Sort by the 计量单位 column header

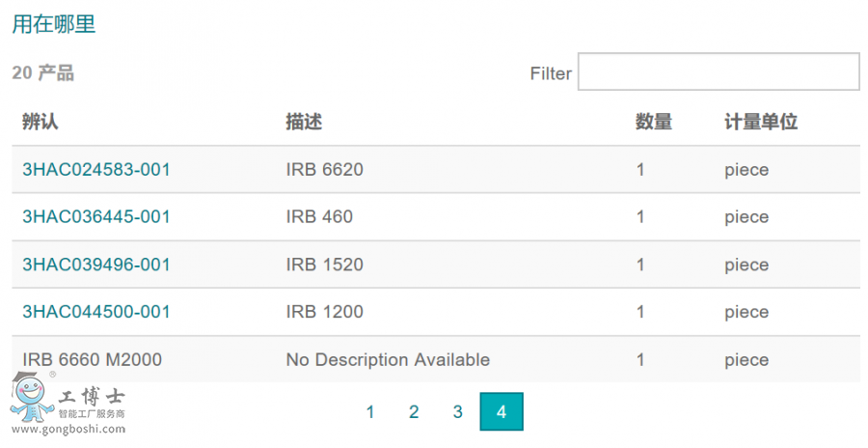pos(761,123)
